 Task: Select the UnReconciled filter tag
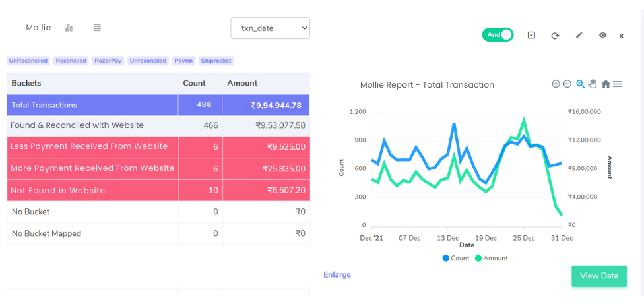coord(28,61)
